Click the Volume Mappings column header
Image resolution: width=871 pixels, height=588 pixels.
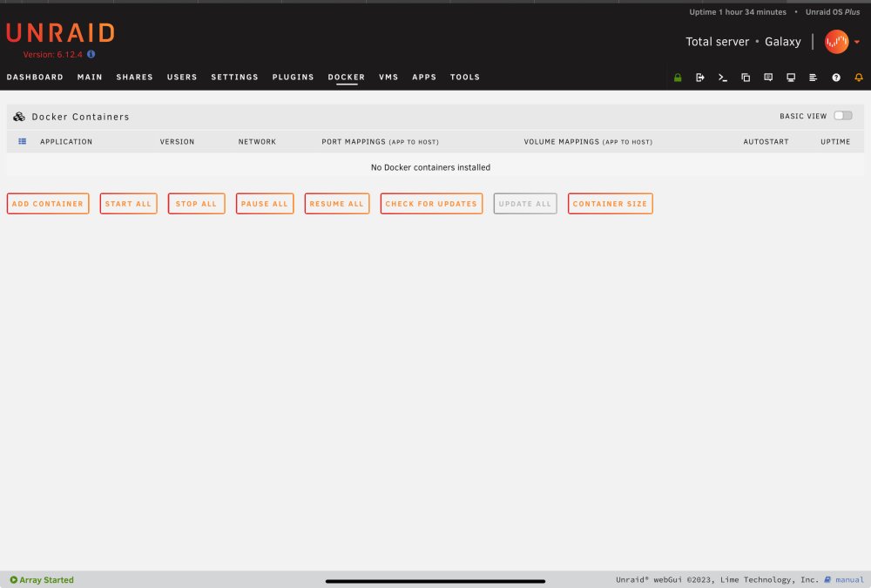point(588,142)
